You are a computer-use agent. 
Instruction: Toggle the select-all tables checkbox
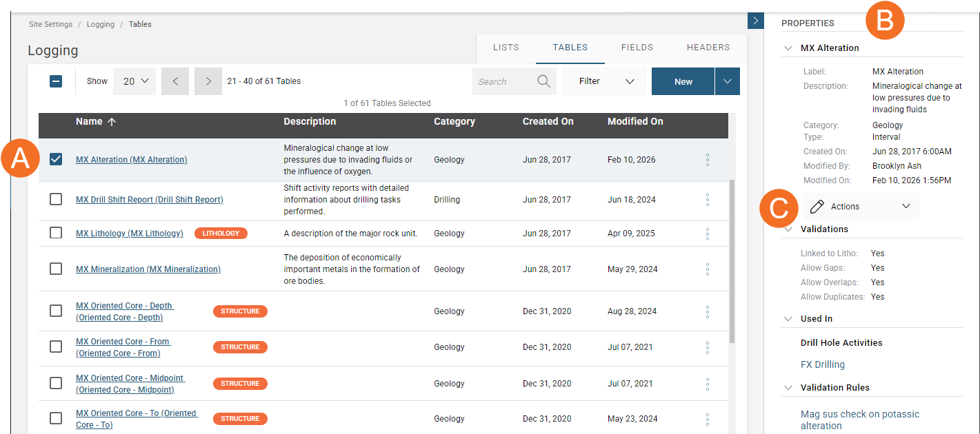click(56, 81)
